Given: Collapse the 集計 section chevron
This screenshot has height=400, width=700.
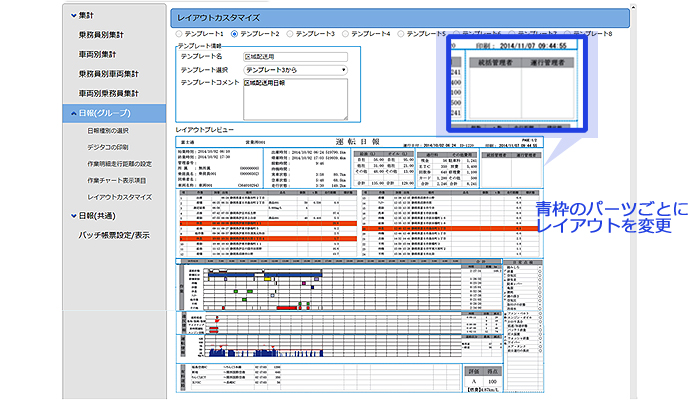Looking at the screenshot, I should click(x=74, y=16).
